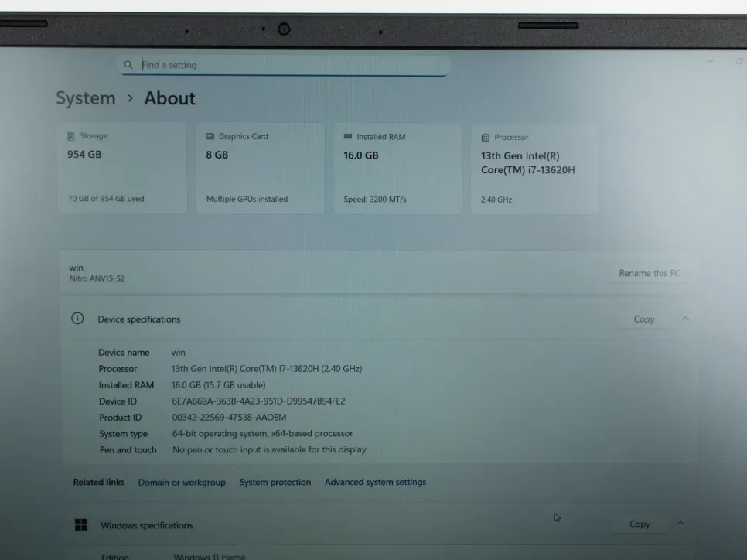Collapse the Windows specifications section chevron
747x560 pixels.
click(x=680, y=524)
